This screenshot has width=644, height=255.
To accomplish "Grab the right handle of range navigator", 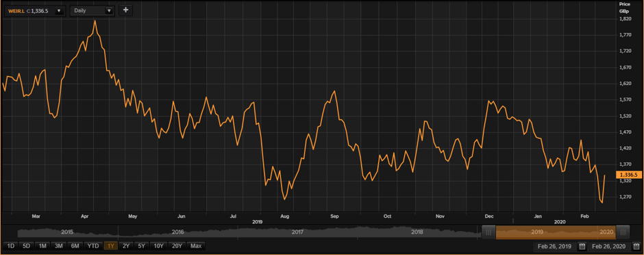I will [623, 232].
